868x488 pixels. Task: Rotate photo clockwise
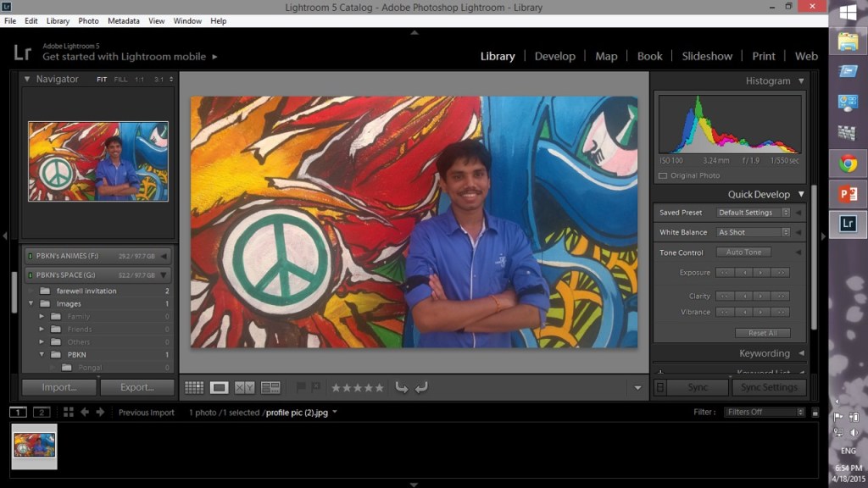click(421, 387)
